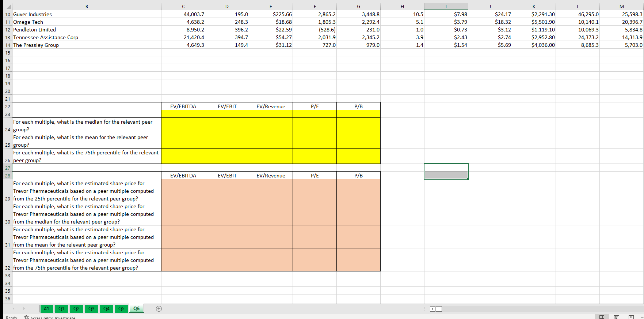Select yellow 75th percentile cell under P/B
The image size is (644, 319).
pos(358,156)
